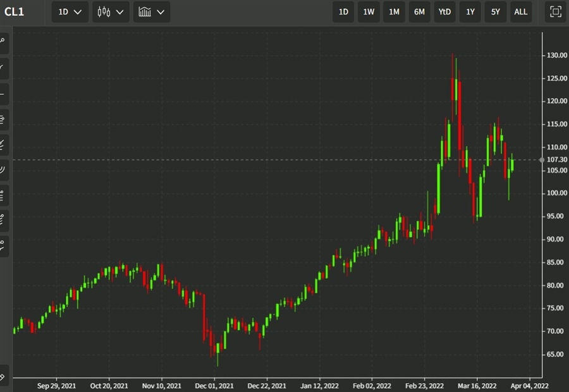Select the 1Y time range
569x392 pixels.
pos(470,12)
